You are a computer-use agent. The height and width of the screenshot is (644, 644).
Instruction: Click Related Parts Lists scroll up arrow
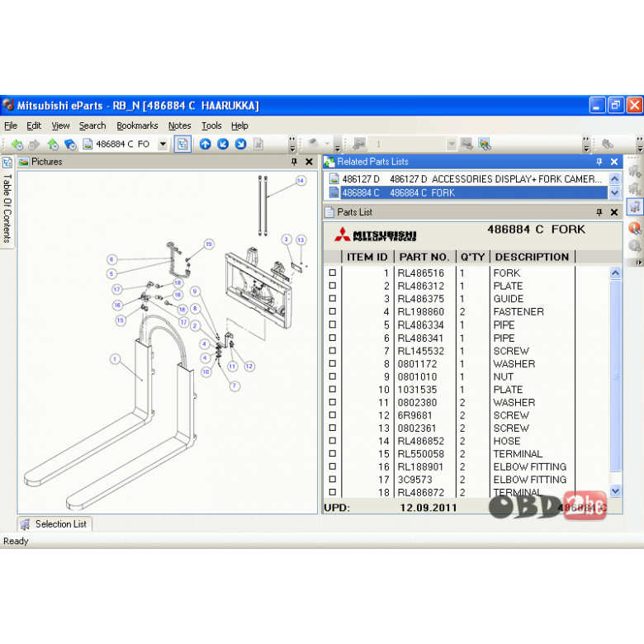tap(614, 179)
